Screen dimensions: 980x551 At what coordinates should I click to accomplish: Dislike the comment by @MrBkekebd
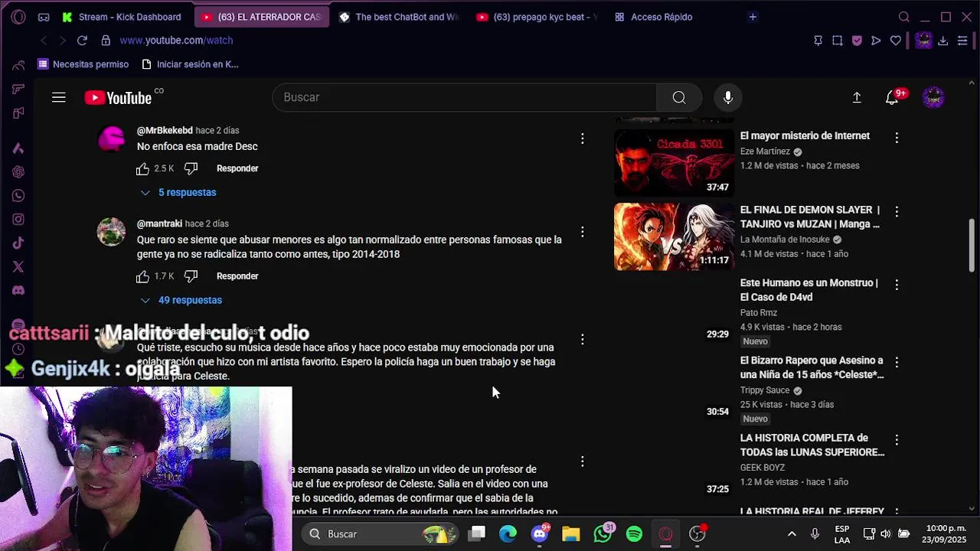pos(191,168)
